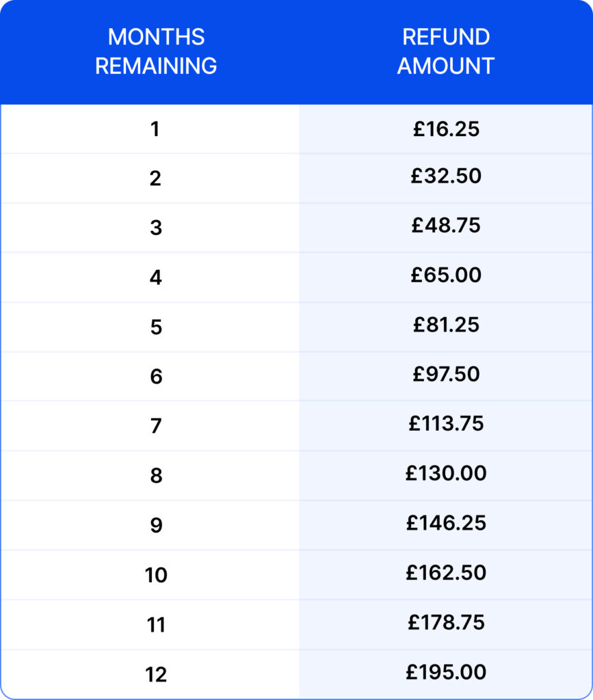This screenshot has height=700, width=593.
Task: Click the £195.00 refund amount
Action: (x=446, y=672)
